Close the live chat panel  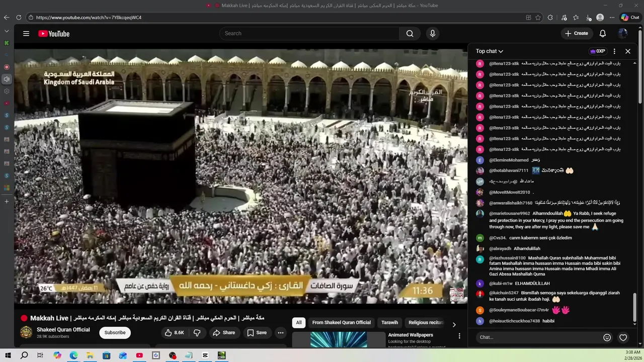coord(628,51)
